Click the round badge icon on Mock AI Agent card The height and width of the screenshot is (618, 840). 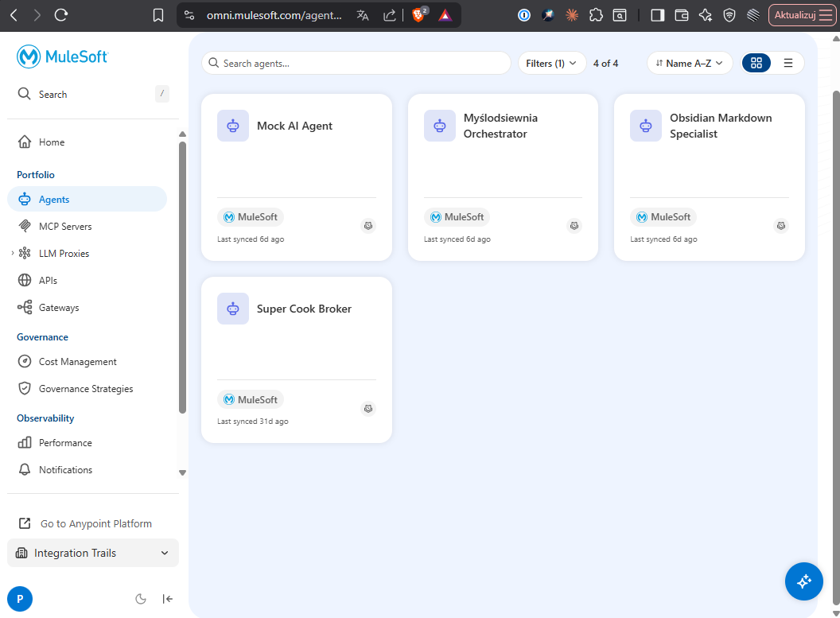[368, 225]
